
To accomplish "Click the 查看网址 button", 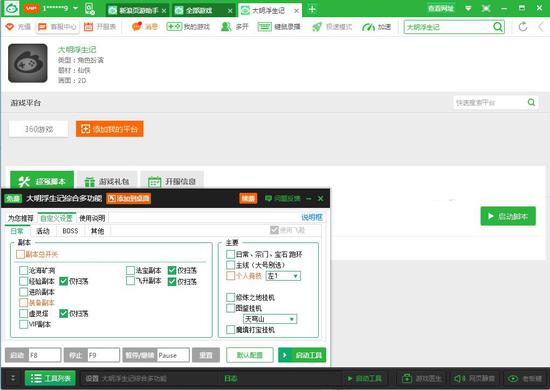I will click(x=441, y=8).
